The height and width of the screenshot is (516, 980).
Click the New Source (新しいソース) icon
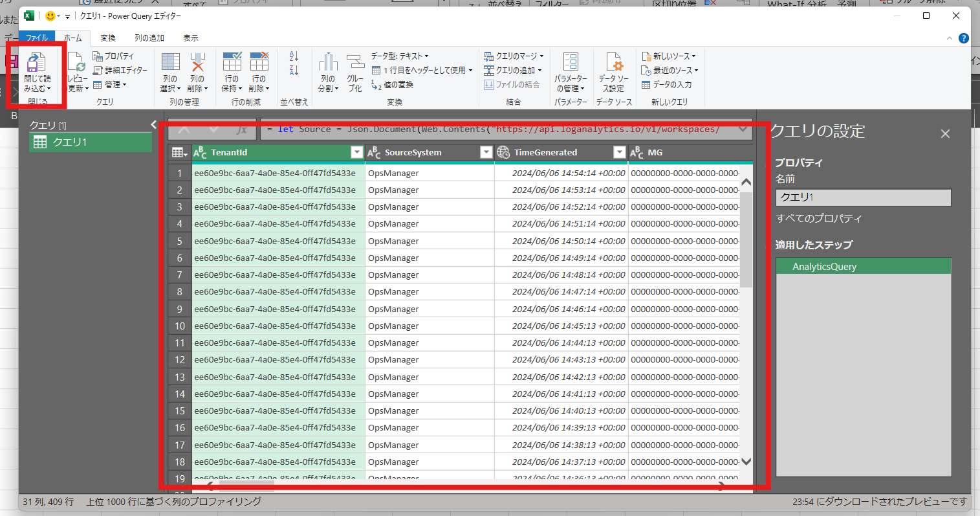(x=646, y=56)
